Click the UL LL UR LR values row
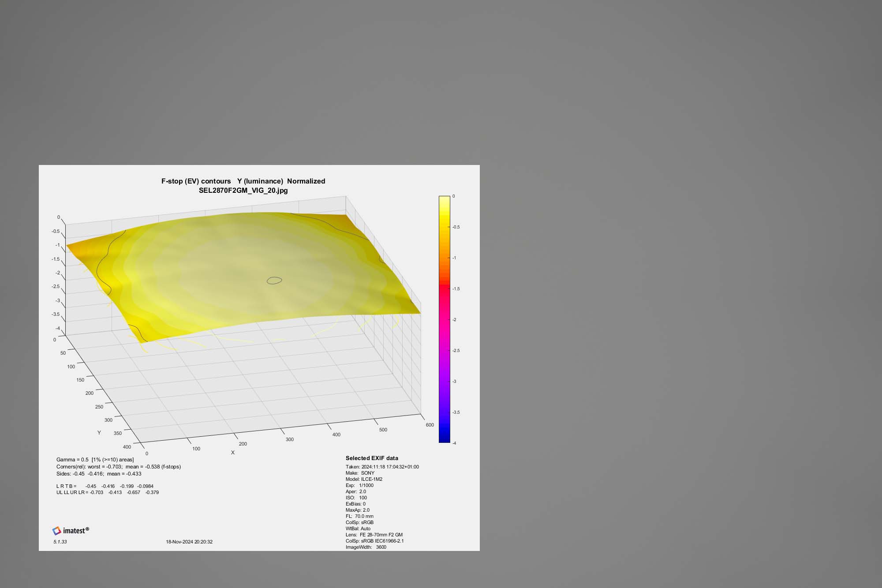This screenshot has width=882, height=588. tap(107, 492)
